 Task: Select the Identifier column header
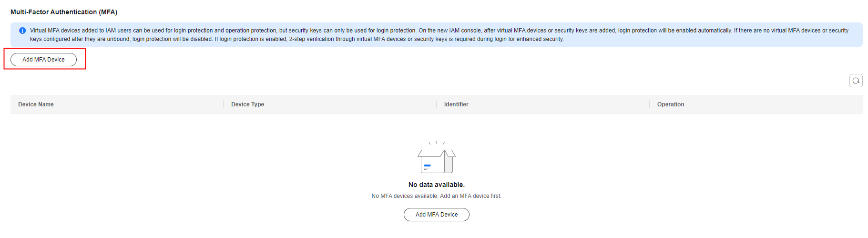click(x=456, y=104)
